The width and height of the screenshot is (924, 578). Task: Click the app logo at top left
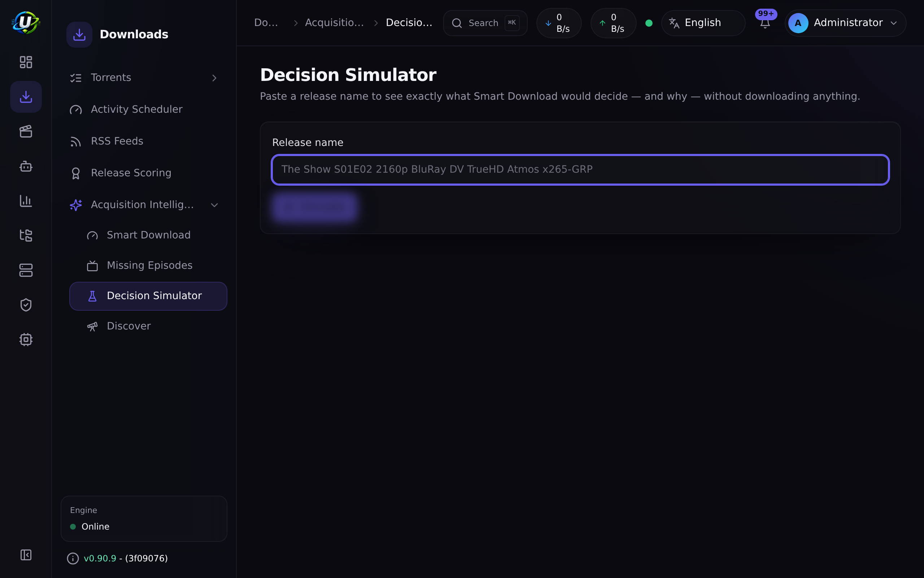click(x=26, y=22)
